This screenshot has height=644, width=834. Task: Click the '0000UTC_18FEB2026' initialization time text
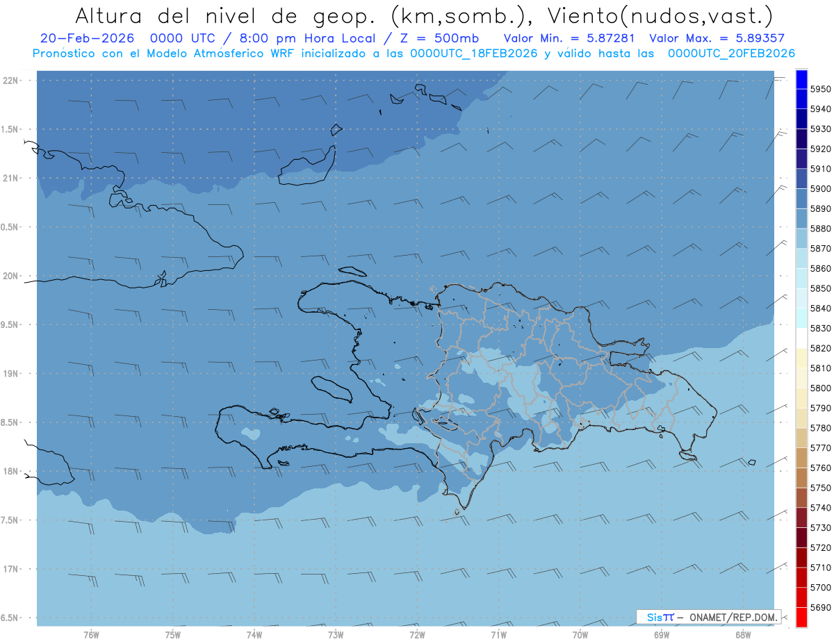tap(474, 53)
